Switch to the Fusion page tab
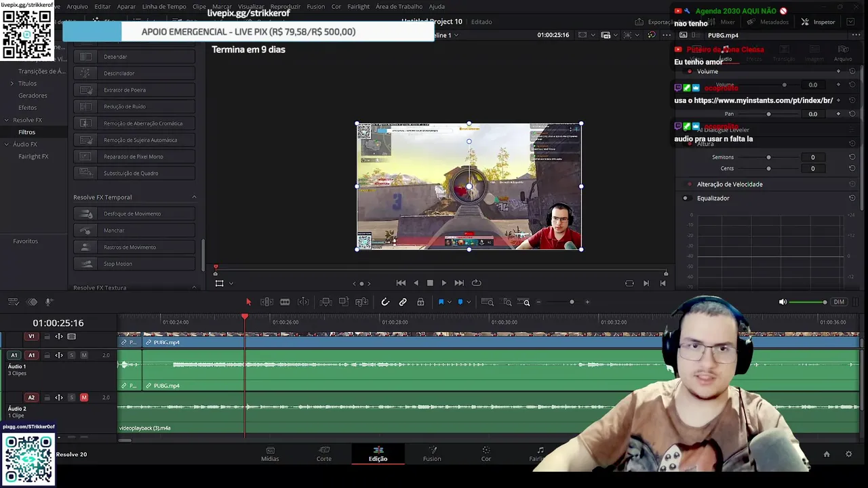Screen dimensions: 868x488 [x=432, y=454]
